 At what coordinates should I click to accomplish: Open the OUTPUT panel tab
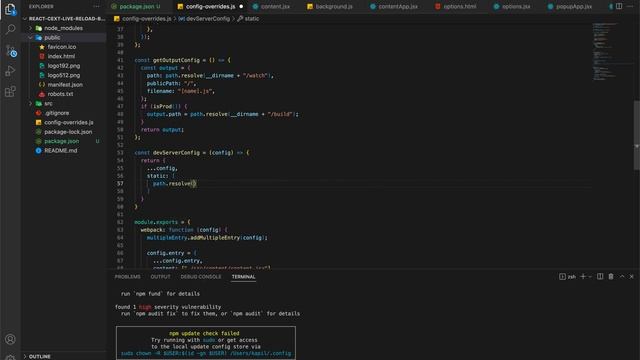coord(160,277)
